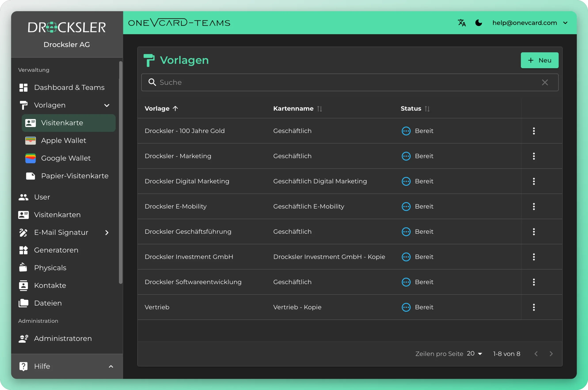Collapse the Hilfe chevron
The height and width of the screenshot is (390, 588).
click(x=111, y=366)
